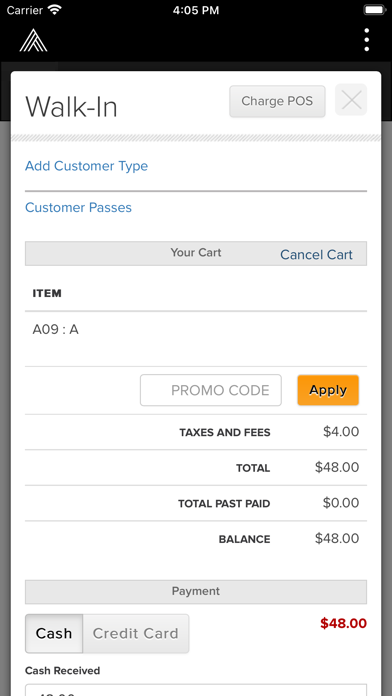Image resolution: width=392 pixels, height=696 pixels.
Task: Open the Customer Passes link
Action: 78,208
